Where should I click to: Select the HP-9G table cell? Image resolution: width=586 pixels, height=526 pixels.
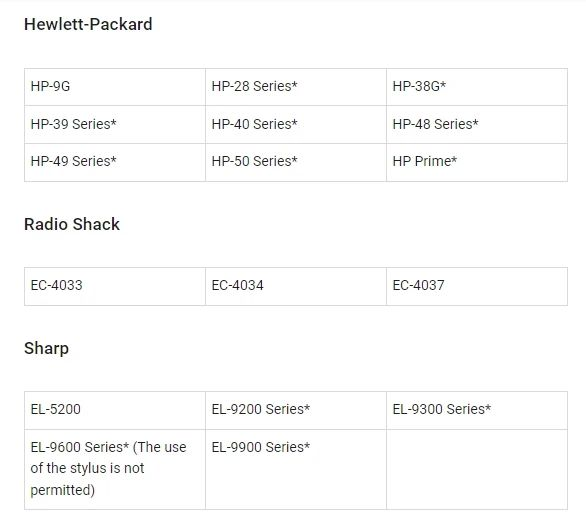[115, 87]
